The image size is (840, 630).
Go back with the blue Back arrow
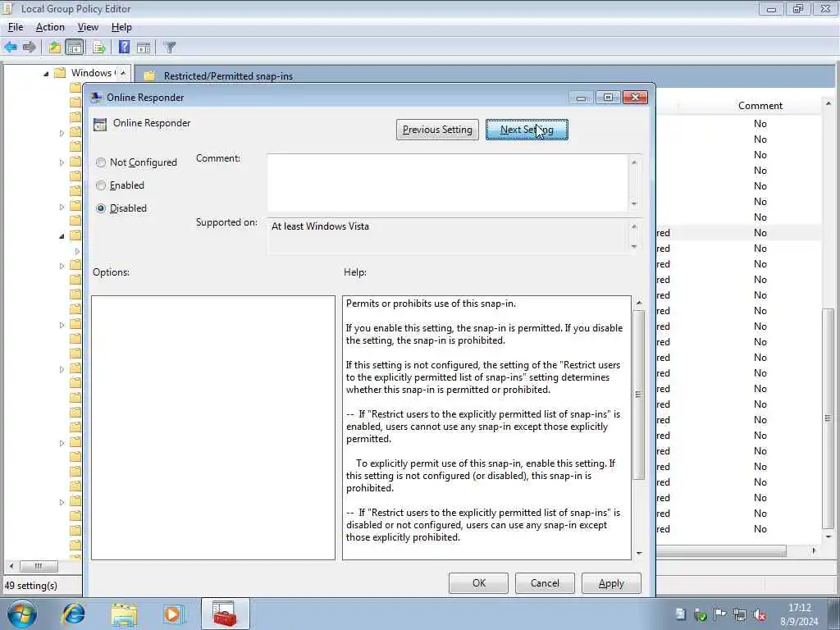coord(11,47)
